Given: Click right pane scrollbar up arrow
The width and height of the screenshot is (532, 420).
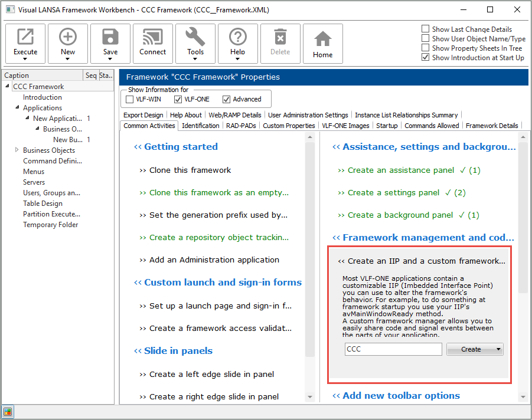Looking at the screenshot, I should (523, 137).
